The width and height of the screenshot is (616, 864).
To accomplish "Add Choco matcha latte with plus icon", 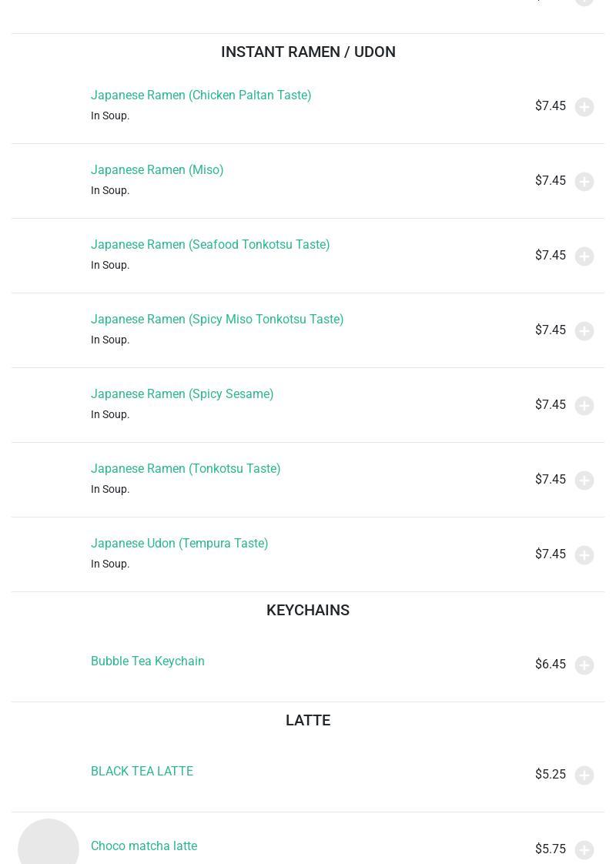I will [584, 849].
